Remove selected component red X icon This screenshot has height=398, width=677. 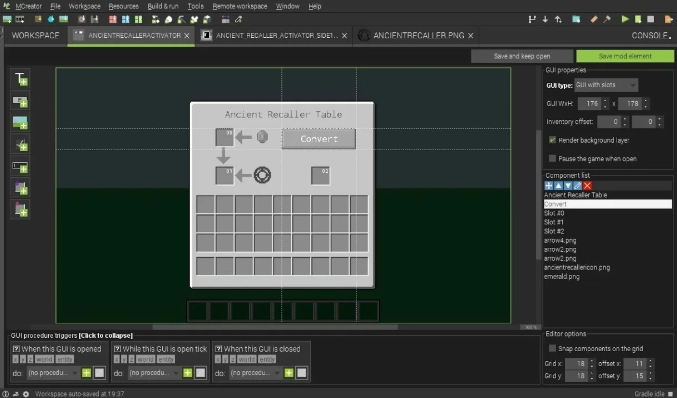587,186
